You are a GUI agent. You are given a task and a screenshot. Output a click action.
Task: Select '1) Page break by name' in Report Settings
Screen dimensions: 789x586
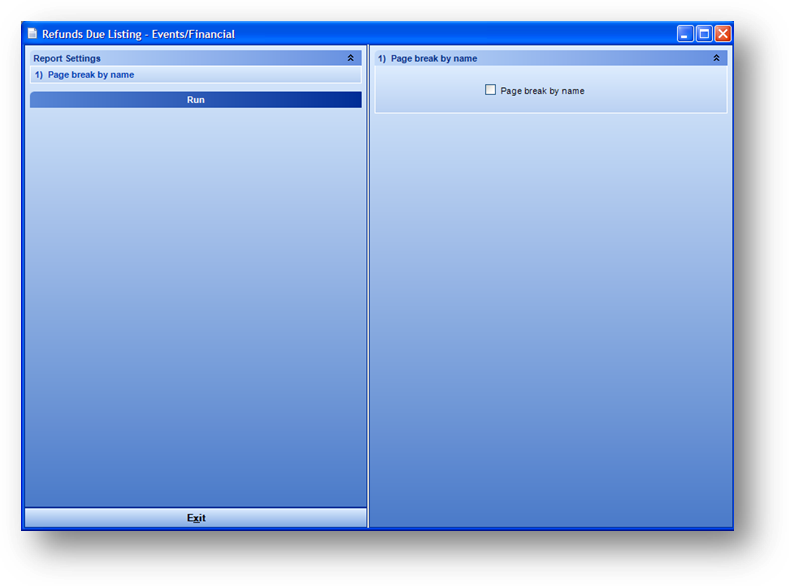click(x=196, y=75)
